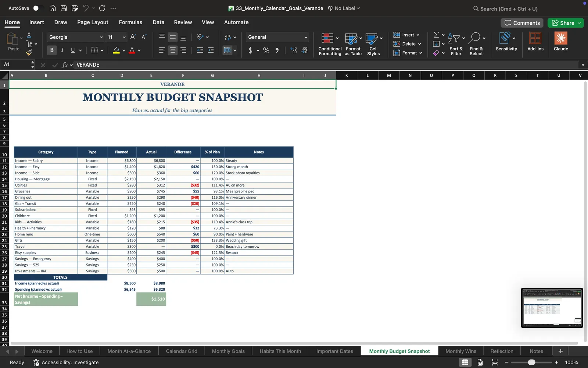Click the Home icon in title bar
This screenshot has width=588, height=368.
click(53, 8)
